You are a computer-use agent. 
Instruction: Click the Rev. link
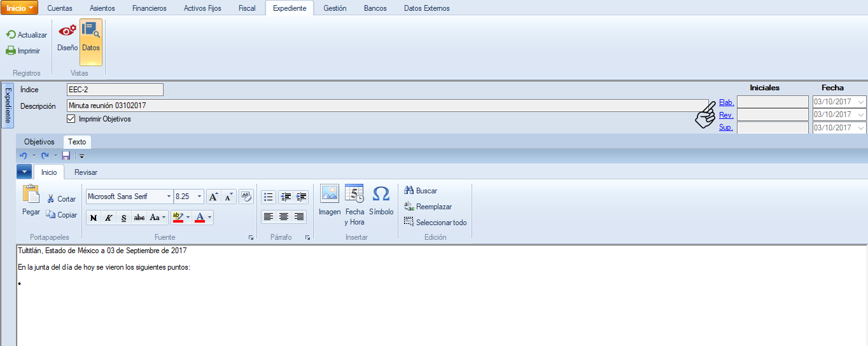coord(725,115)
